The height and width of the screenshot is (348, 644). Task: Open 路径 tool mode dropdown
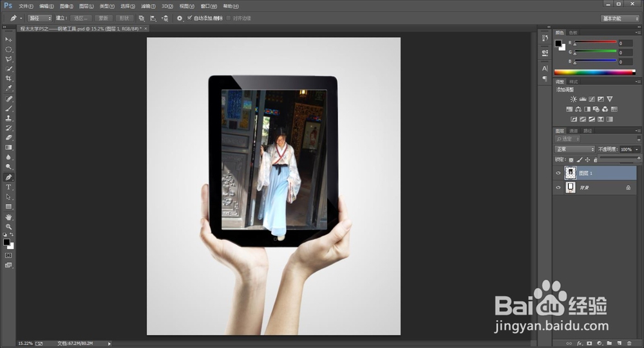click(x=40, y=18)
